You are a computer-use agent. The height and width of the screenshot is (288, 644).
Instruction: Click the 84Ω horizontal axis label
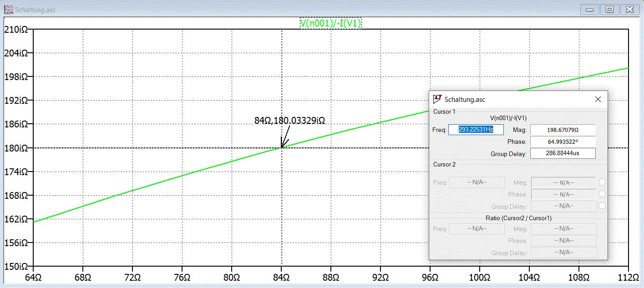click(282, 278)
